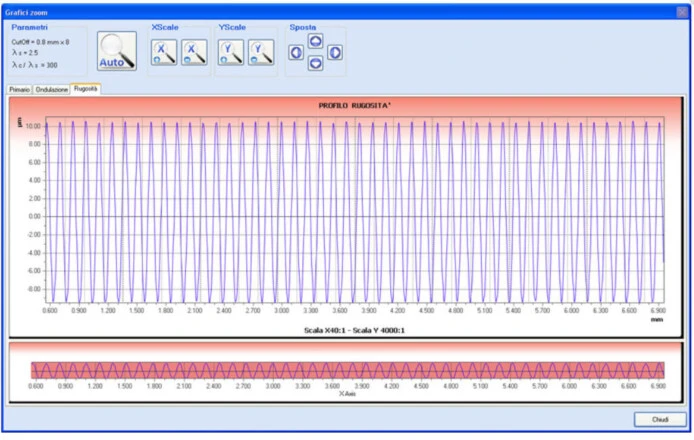Shift the graph left with Sposta arrow
This screenshot has height=440, width=694.
(296, 52)
